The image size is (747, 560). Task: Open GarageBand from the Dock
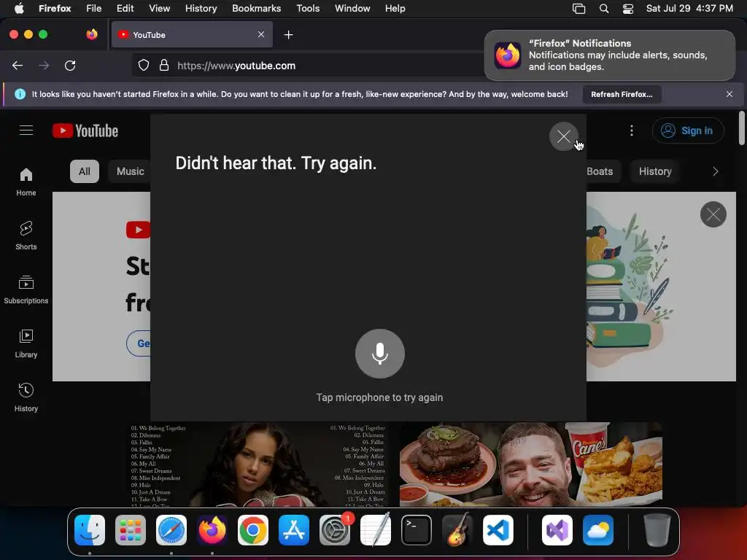(x=457, y=530)
